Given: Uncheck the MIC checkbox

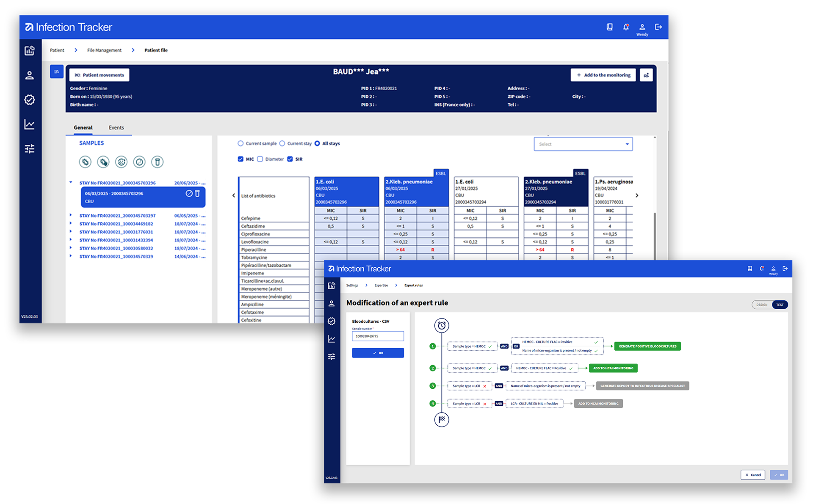Looking at the screenshot, I should 241,159.
